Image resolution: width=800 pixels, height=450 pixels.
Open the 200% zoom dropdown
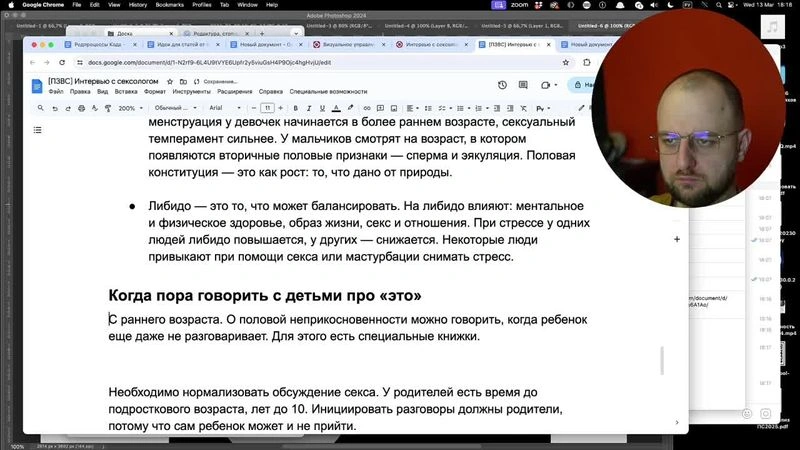click(131, 108)
